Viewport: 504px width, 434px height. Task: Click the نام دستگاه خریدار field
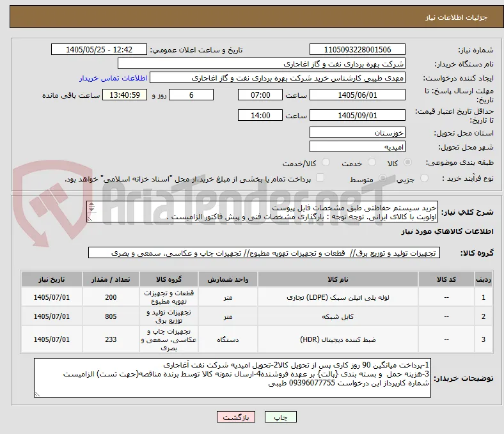pos(262,64)
